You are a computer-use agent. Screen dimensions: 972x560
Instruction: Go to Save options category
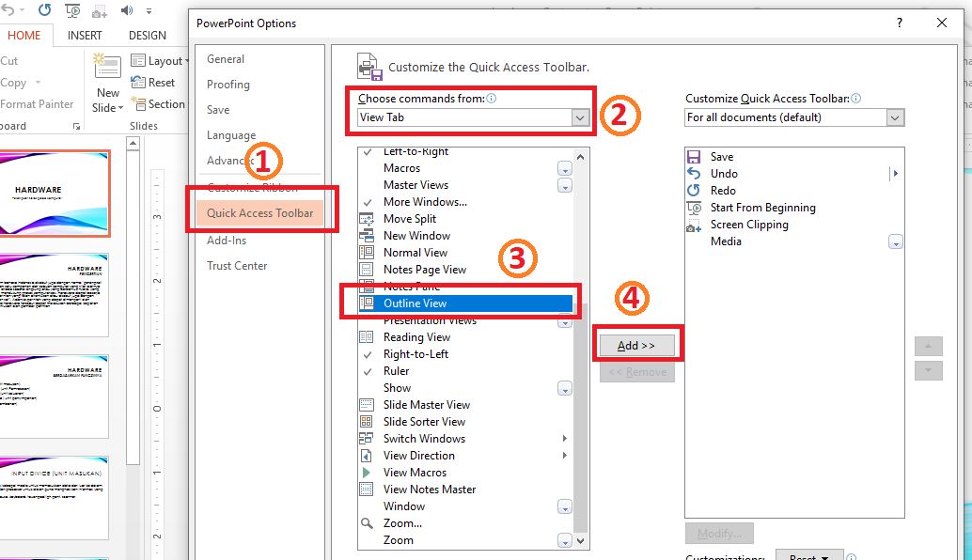[218, 110]
